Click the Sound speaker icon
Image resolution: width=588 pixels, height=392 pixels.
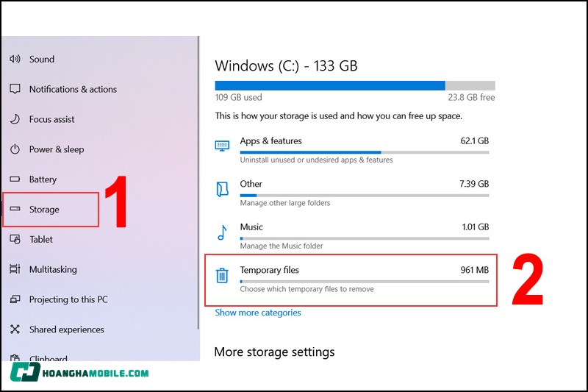click(x=15, y=60)
